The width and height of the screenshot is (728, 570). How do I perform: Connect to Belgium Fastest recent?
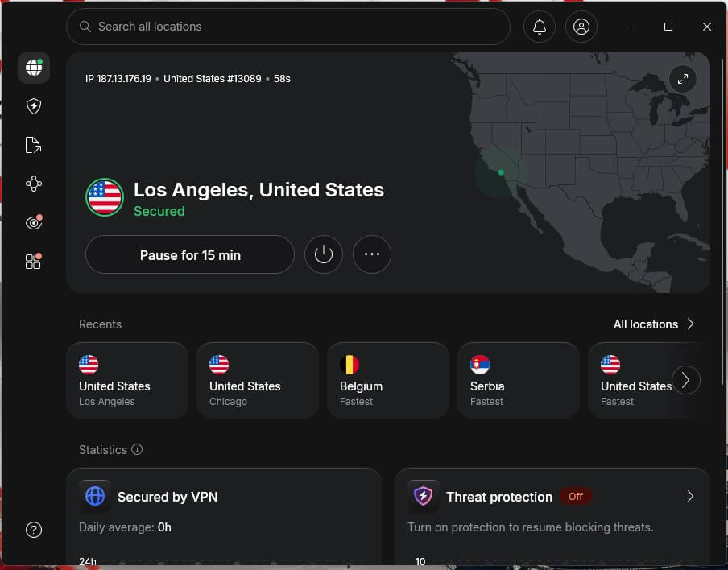point(388,380)
